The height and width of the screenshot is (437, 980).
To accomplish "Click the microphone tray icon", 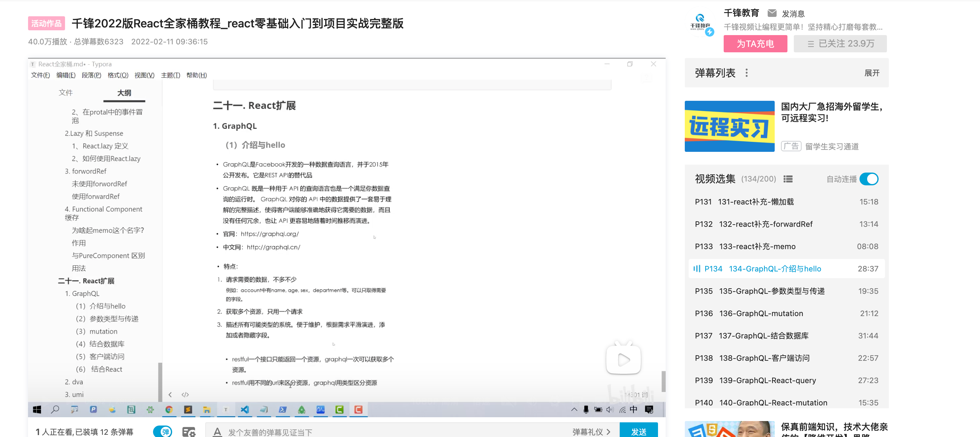I will [x=586, y=410].
